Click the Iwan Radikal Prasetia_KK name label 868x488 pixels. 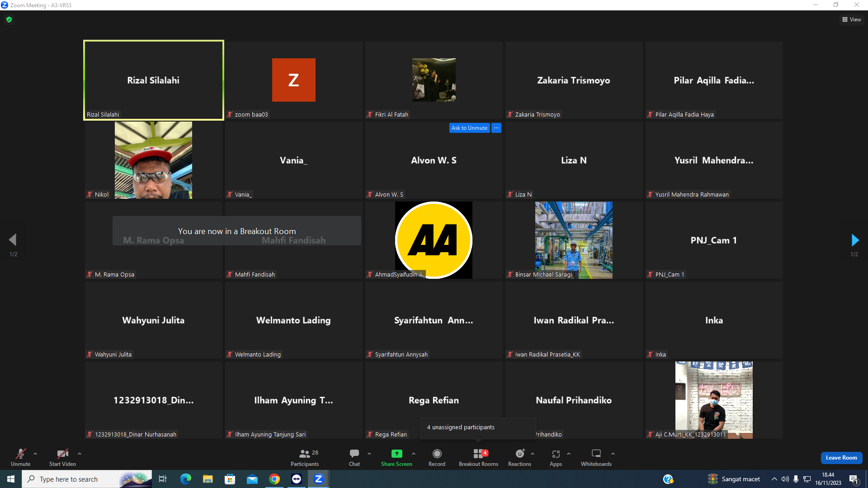point(547,354)
